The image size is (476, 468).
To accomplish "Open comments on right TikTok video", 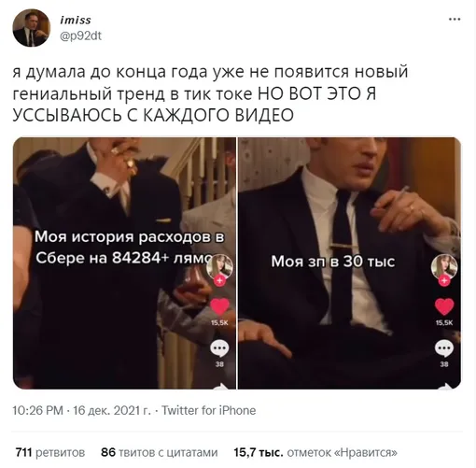I will [444, 348].
